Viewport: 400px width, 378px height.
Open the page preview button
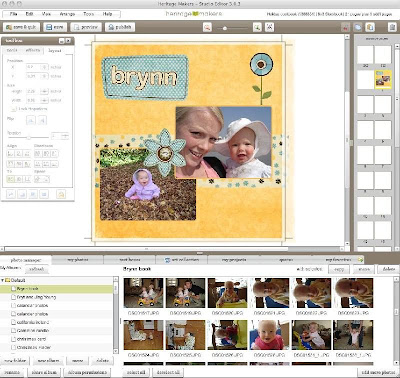(86, 27)
